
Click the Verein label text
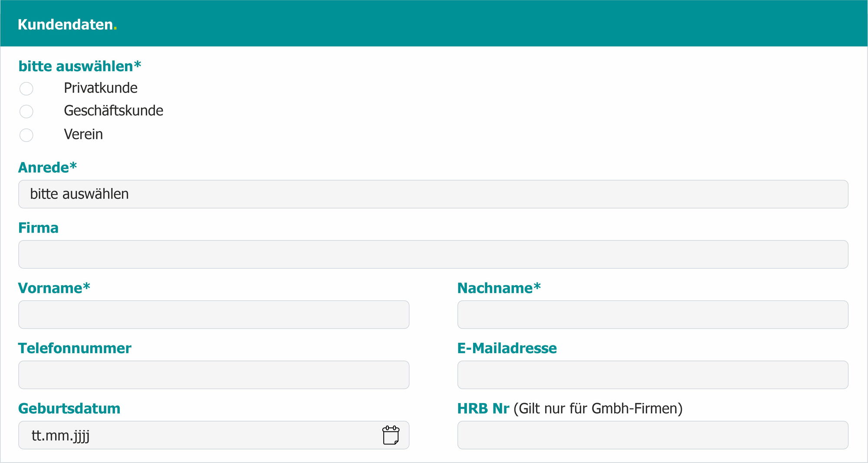tap(83, 135)
